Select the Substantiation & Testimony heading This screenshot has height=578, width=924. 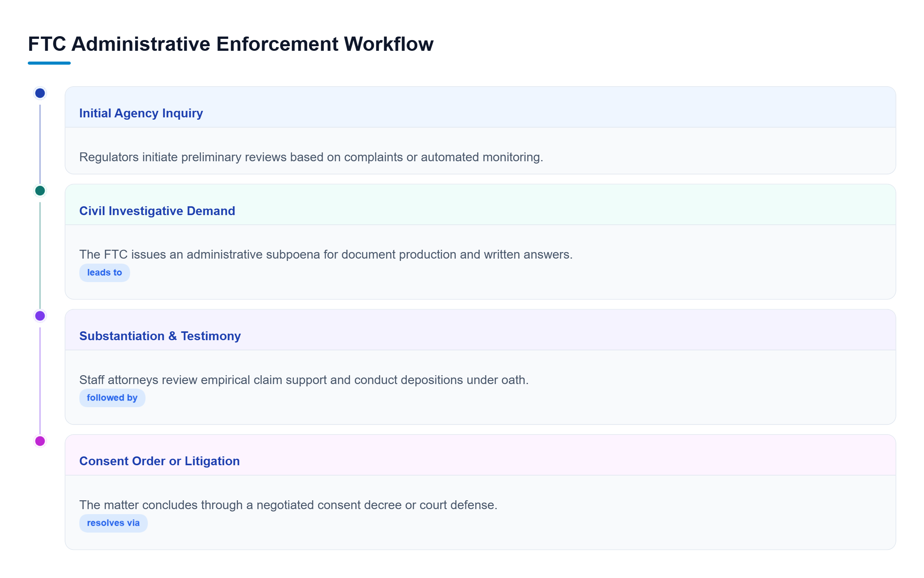(x=160, y=336)
